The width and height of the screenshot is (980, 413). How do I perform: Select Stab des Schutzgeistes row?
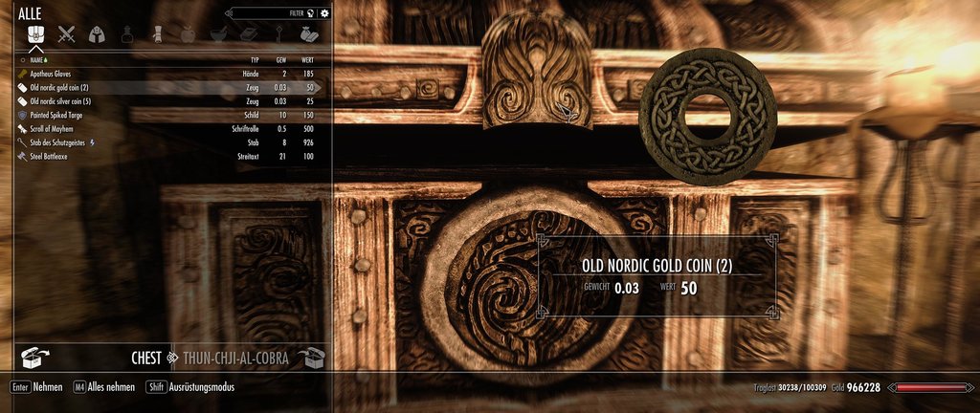(x=168, y=142)
